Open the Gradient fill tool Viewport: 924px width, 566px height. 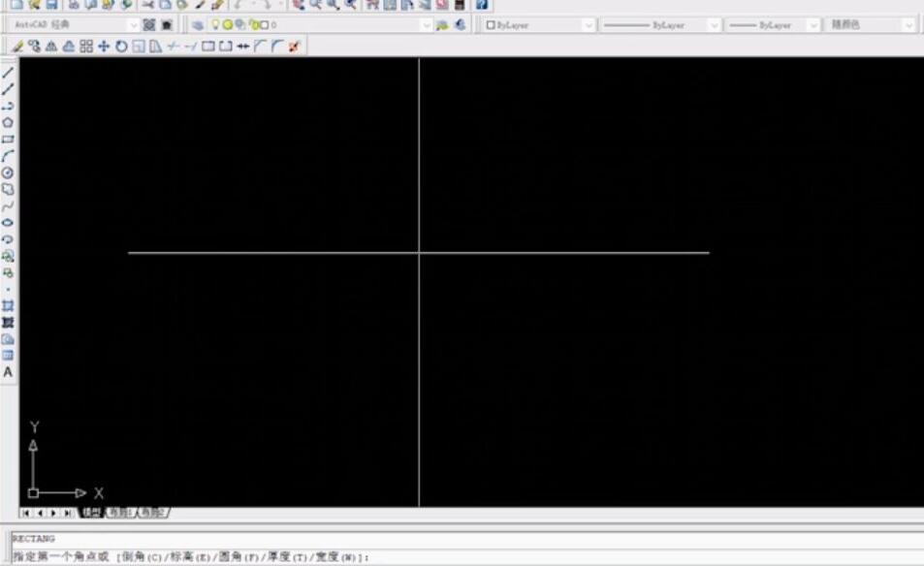(x=8, y=322)
